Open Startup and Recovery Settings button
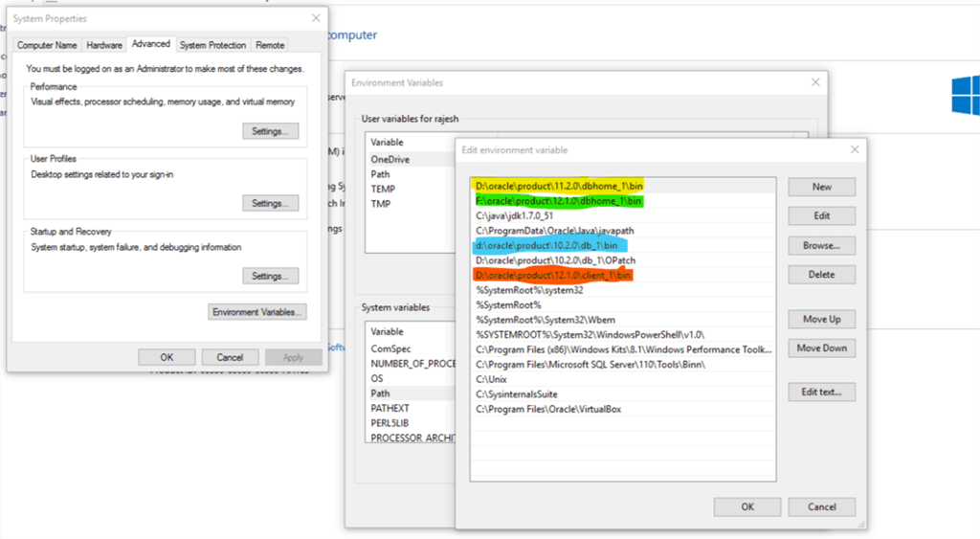Viewport: 980px width, 539px height. pos(270,276)
